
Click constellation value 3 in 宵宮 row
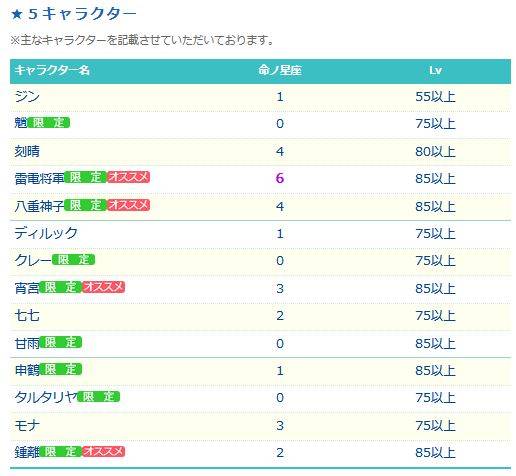280,288
